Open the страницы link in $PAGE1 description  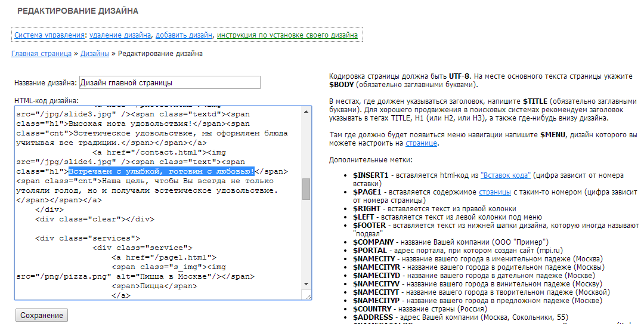tap(494, 192)
